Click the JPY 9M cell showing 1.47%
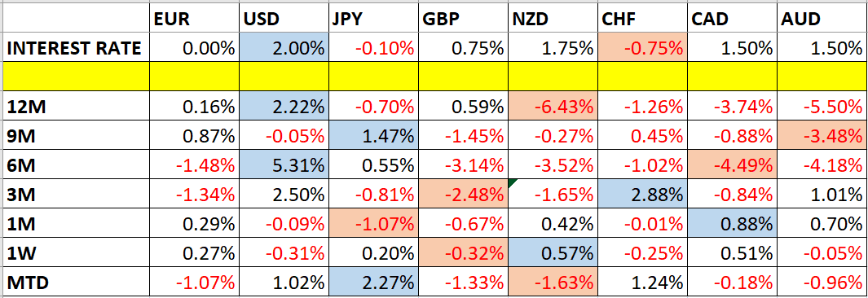868x298 pixels. [x=373, y=134]
